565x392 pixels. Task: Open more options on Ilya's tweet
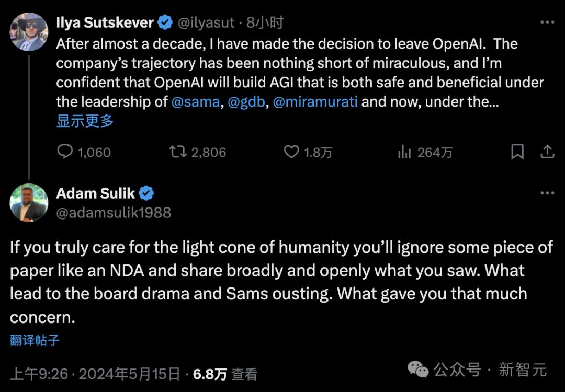(547, 22)
